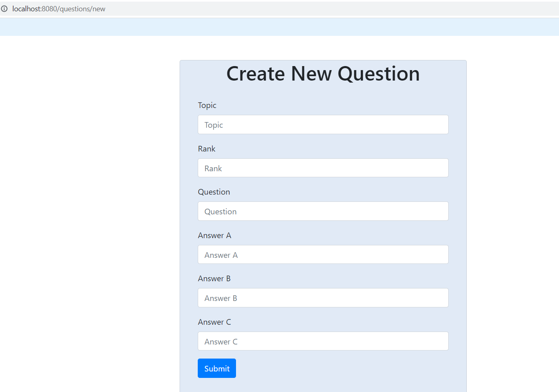559x392 pixels.
Task: Click the Create New Question heading
Action: (x=323, y=74)
